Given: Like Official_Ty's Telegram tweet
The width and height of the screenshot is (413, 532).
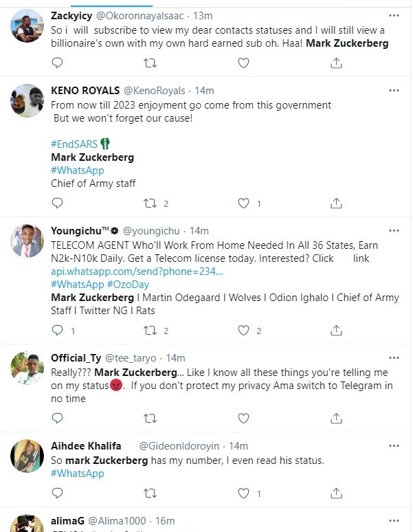Looking at the screenshot, I should coord(243,417).
